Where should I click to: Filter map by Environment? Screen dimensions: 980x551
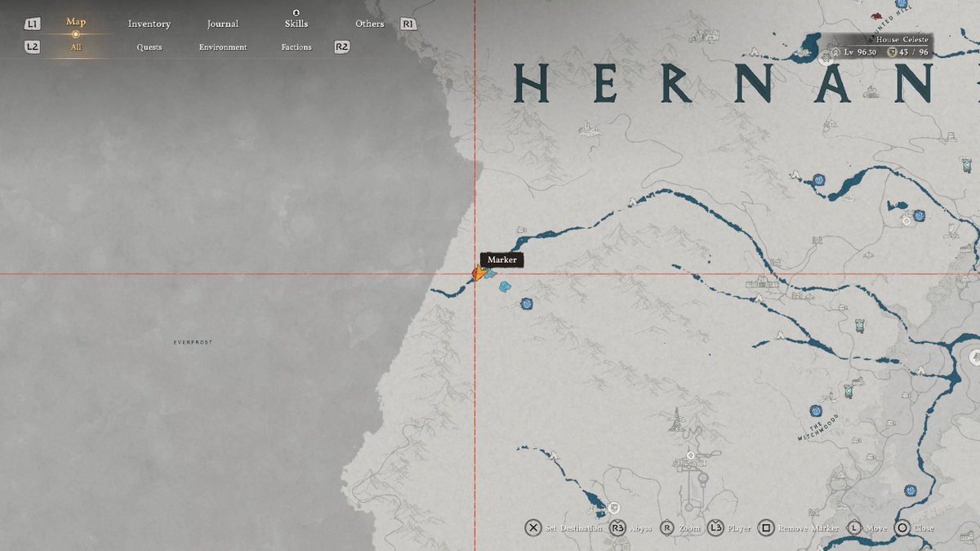(x=223, y=47)
